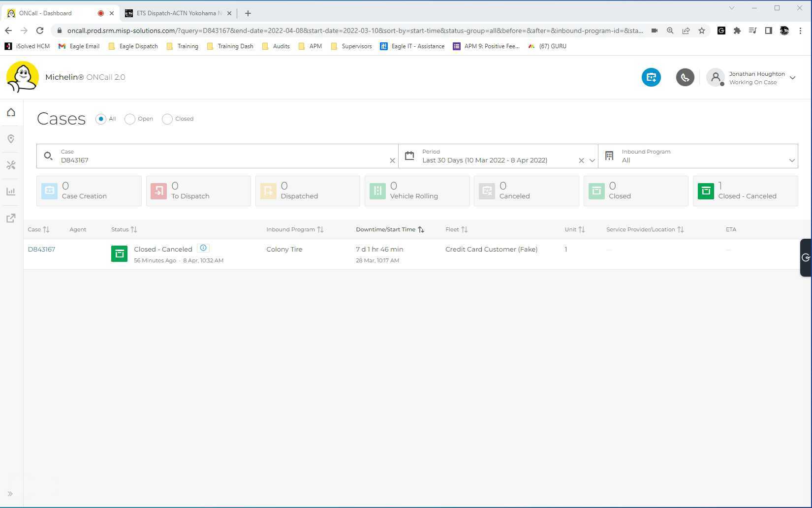The height and width of the screenshot is (508, 812).
Task: Start a new case with the blue briefcase icon
Action: click(x=651, y=77)
